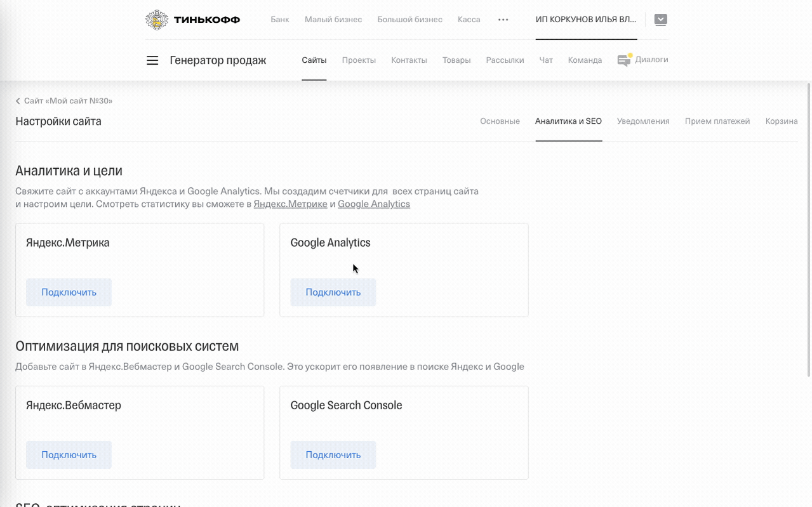Click the Оптимизация для поисковых систем heading
The image size is (812, 507).
tap(127, 346)
